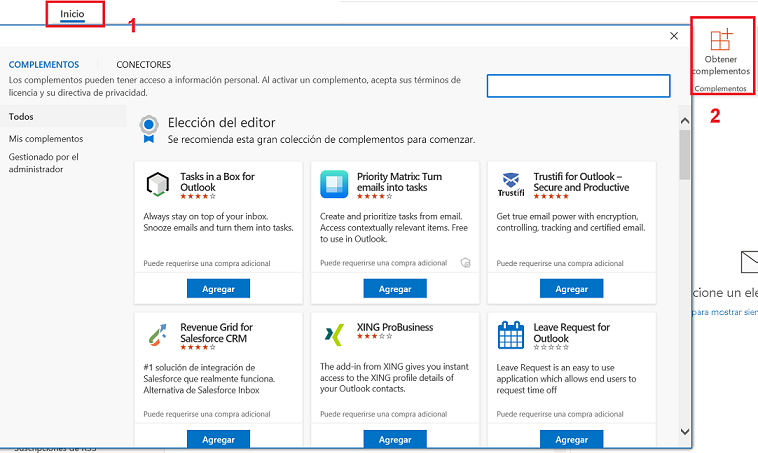Add XING ProBusiness with Agregar button
758x453 pixels.
point(395,439)
